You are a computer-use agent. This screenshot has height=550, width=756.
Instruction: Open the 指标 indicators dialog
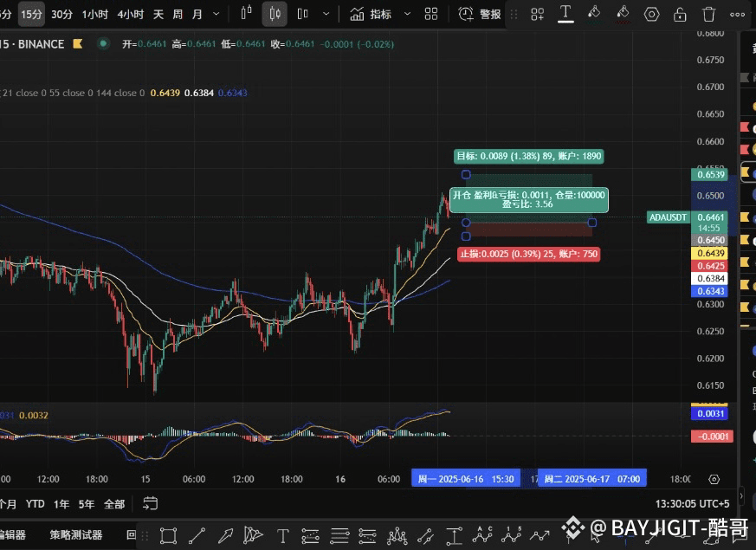tap(371, 15)
